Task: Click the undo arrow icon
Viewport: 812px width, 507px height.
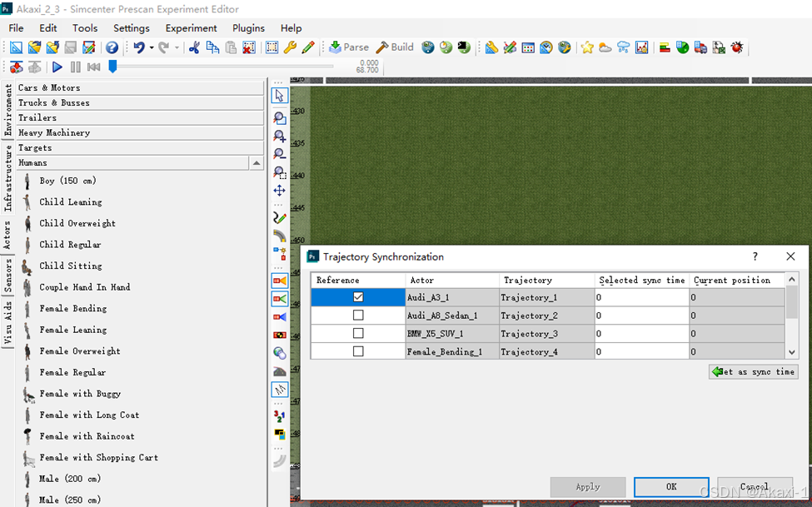Action: (x=139, y=47)
